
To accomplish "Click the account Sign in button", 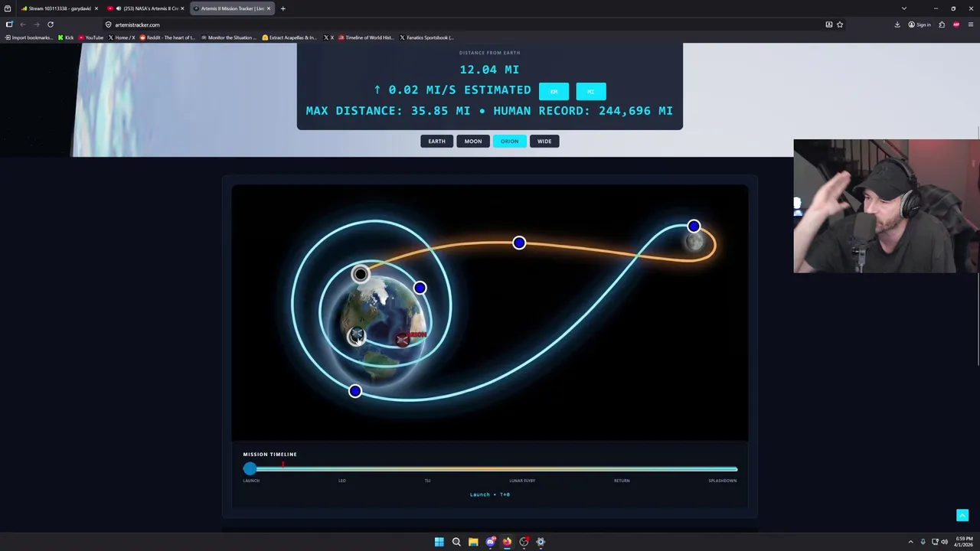I will click(920, 24).
